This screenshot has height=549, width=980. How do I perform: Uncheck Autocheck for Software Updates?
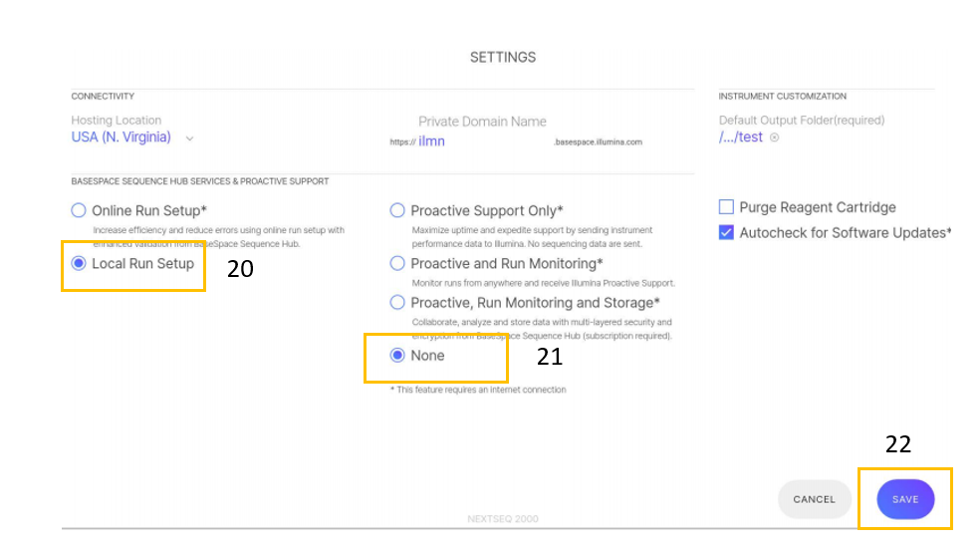click(726, 233)
